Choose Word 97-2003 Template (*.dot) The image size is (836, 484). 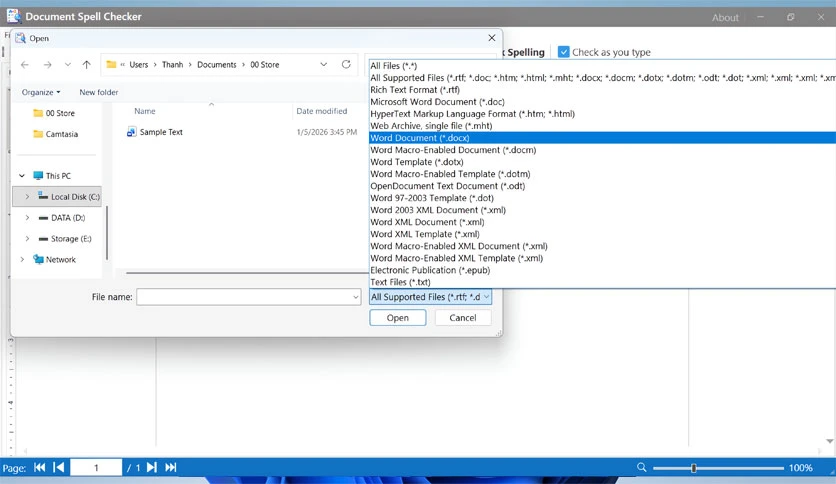tap(602, 198)
